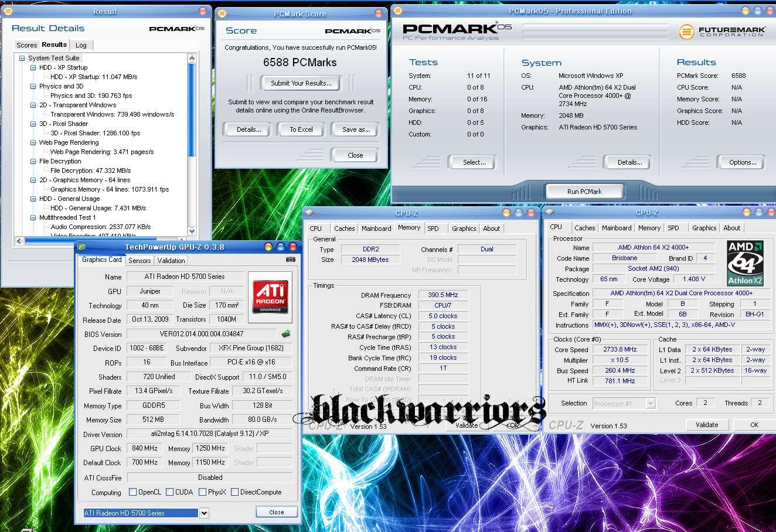Click the orange minimize button in GPU-Z title bar
This screenshot has height=532, width=776.
(x=268, y=247)
